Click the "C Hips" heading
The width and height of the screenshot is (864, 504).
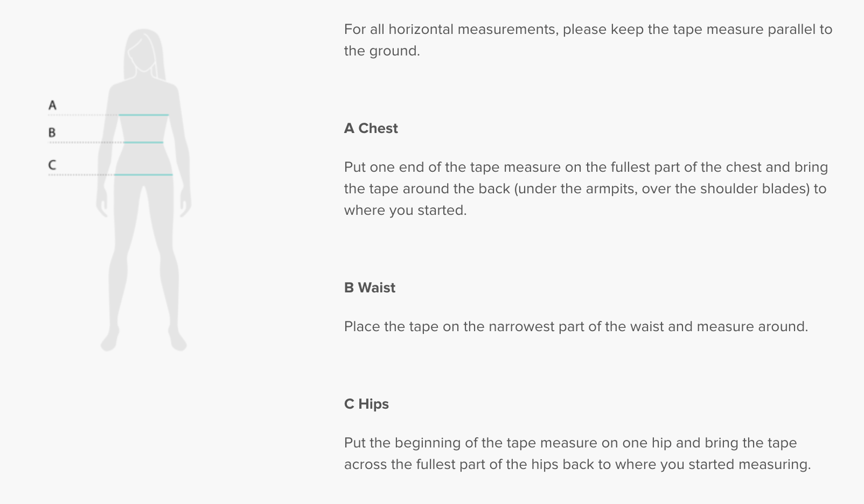click(366, 404)
